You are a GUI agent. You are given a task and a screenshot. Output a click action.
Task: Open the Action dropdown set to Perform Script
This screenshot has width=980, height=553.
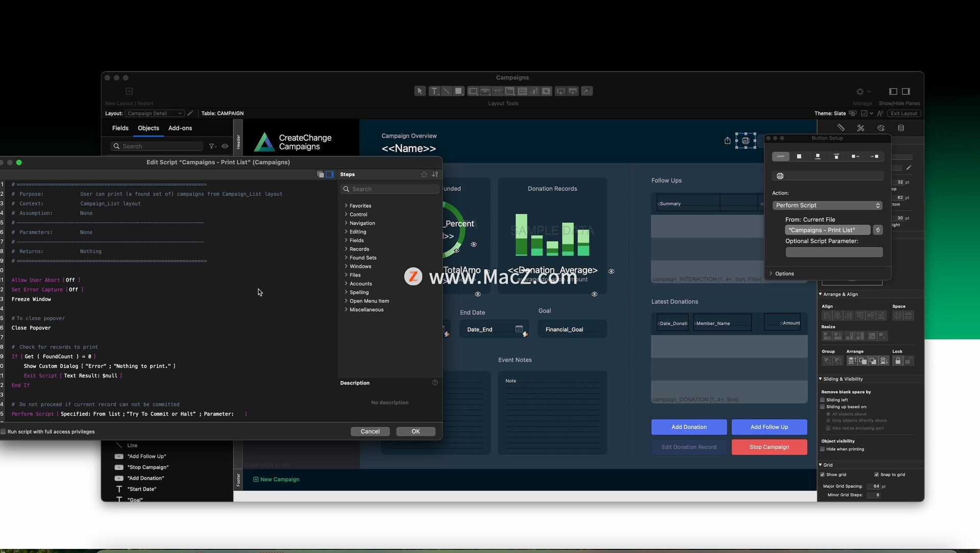click(827, 206)
